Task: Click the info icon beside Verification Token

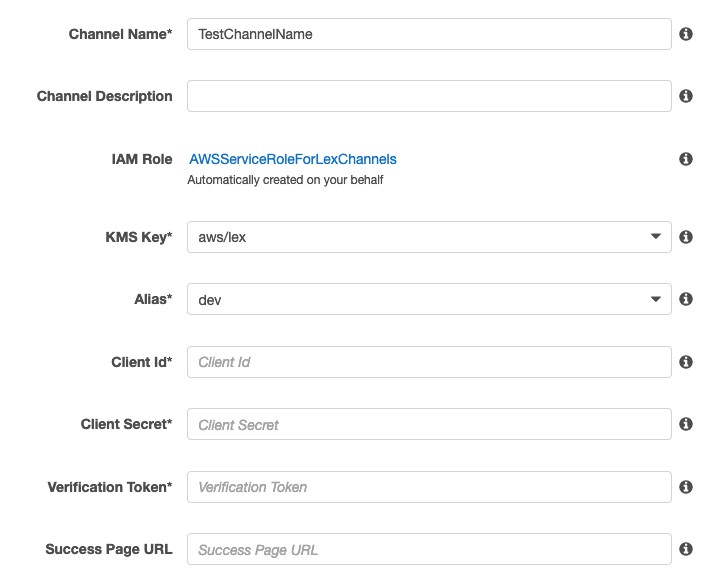Action: [686, 487]
